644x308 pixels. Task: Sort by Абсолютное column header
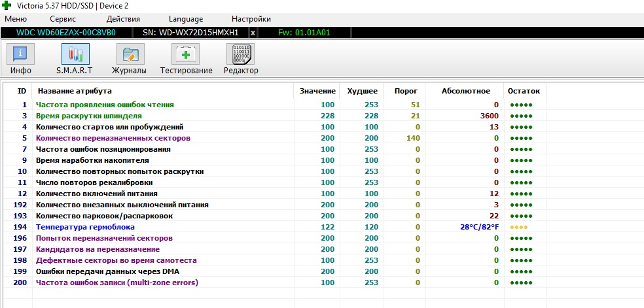pyautogui.click(x=466, y=91)
